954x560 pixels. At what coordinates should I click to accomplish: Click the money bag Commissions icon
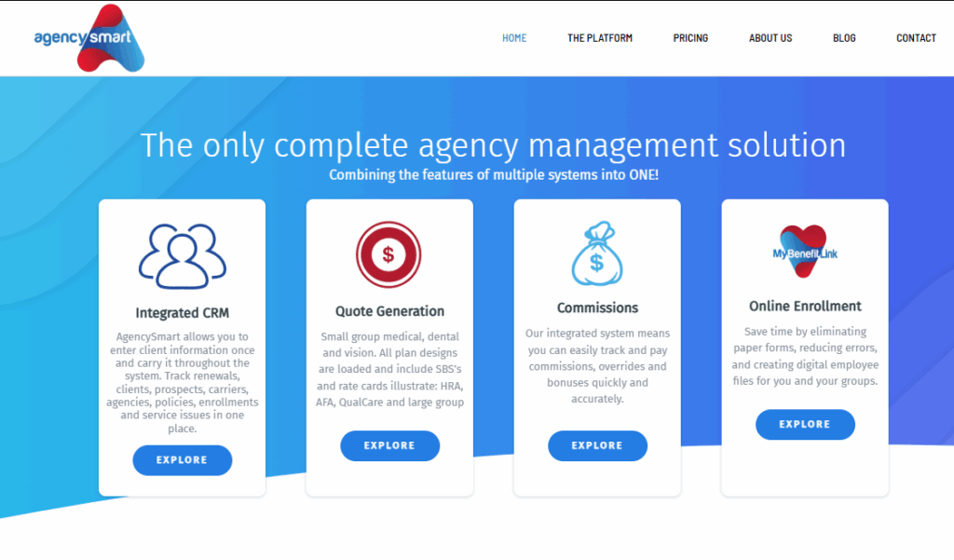tap(597, 253)
